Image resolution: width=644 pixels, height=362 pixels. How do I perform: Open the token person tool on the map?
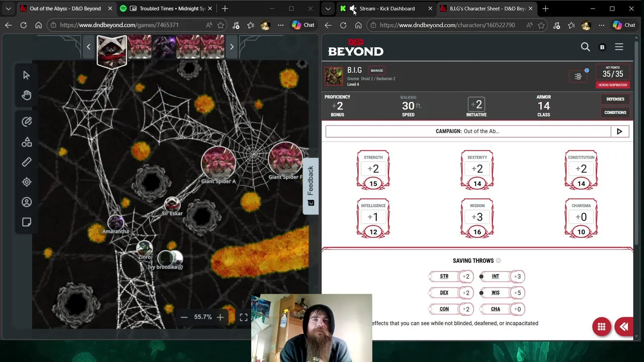click(x=26, y=202)
